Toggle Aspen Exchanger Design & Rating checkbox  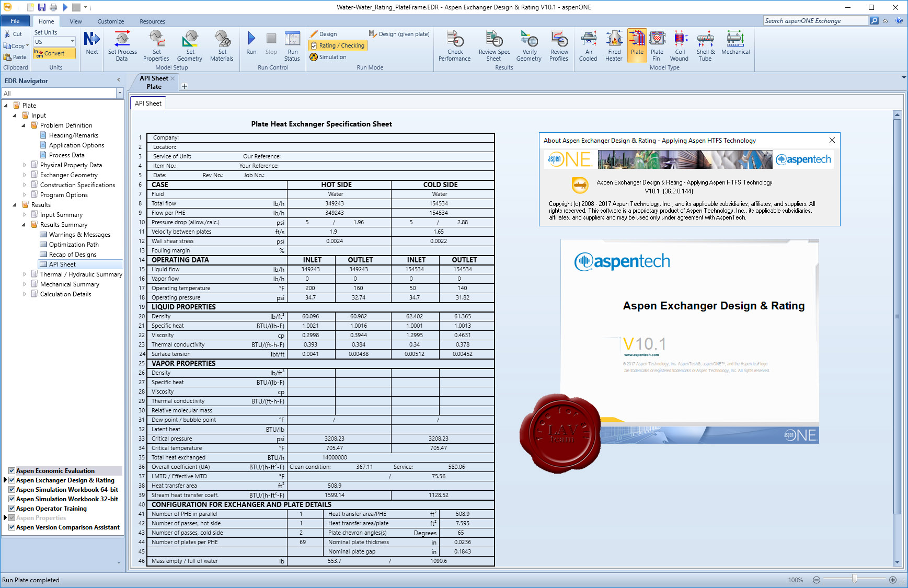point(12,480)
